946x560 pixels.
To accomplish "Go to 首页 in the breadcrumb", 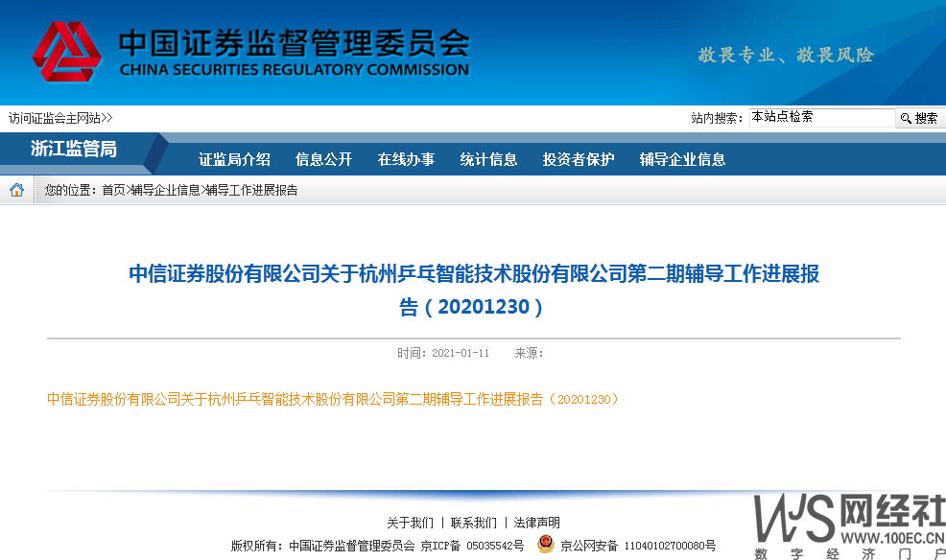I will coord(113,191).
